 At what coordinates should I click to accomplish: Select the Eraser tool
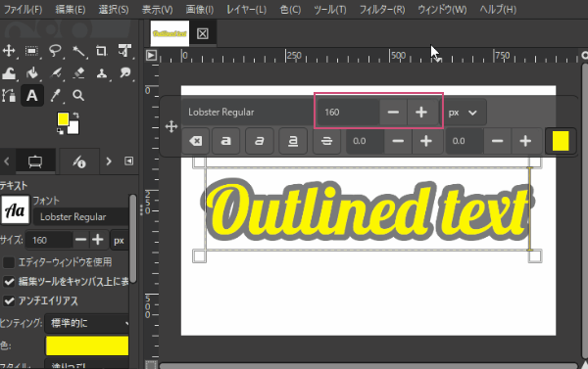[78, 73]
